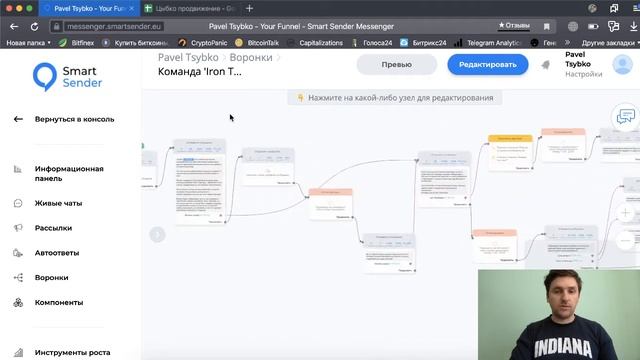
Task: Bookmark this page icon in address bar
Action: pyautogui.click(x=547, y=27)
